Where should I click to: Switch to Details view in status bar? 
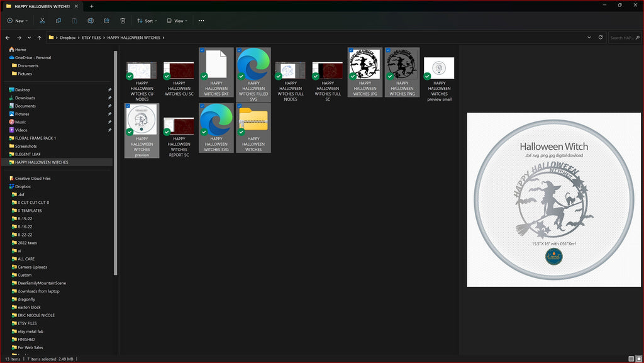(x=631, y=359)
